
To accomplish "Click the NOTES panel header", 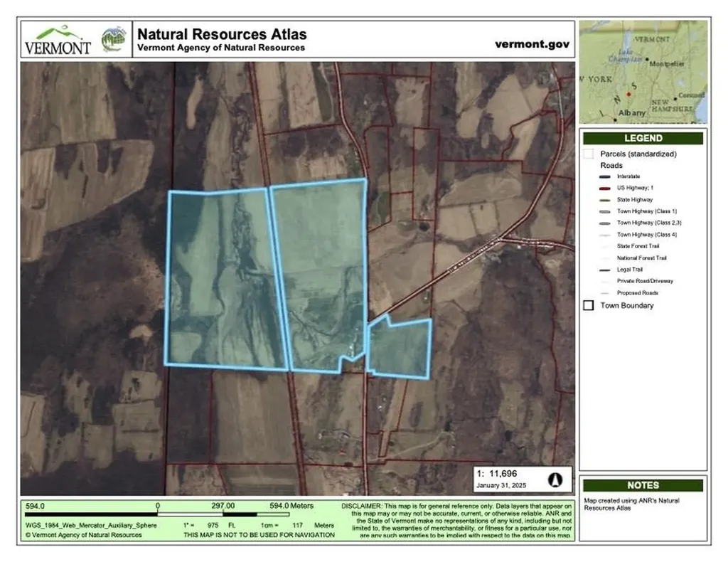I will 643,485.
